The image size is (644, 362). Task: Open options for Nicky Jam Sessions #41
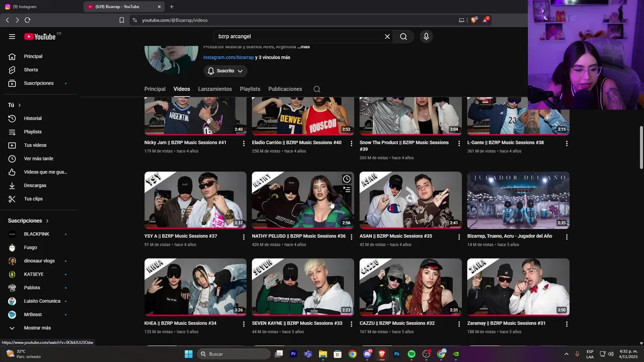(x=244, y=143)
